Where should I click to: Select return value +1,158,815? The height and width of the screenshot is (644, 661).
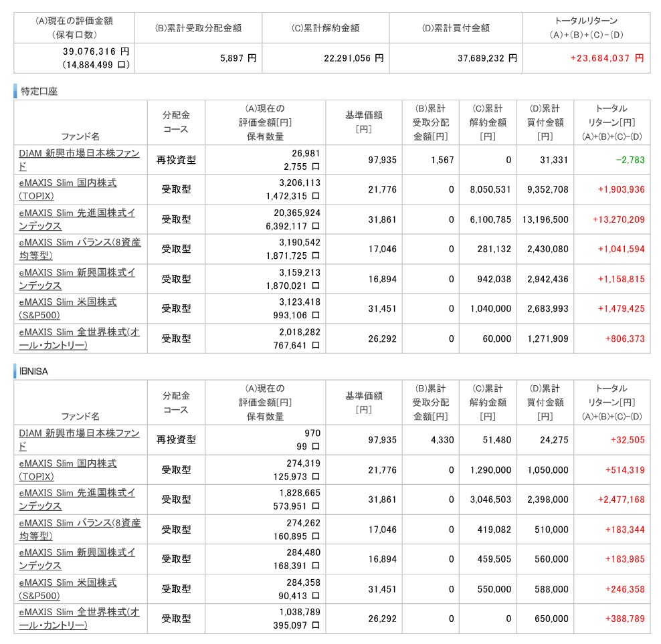(x=622, y=279)
